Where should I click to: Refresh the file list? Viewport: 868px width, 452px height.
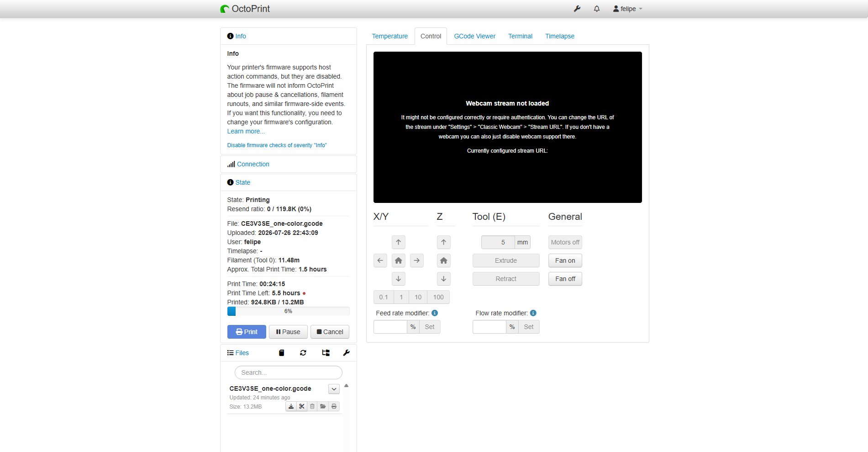point(303,353)
